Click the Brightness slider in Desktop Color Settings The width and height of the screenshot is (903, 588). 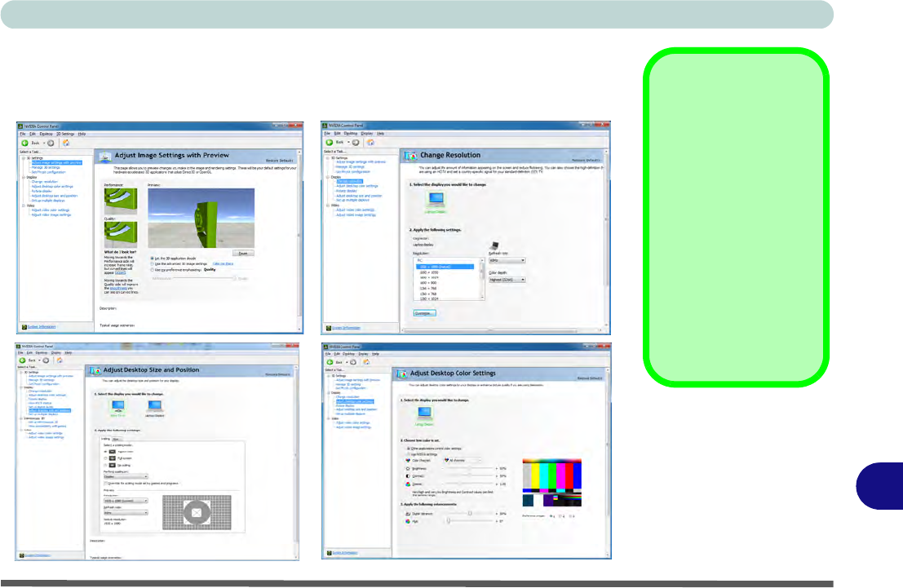pyautogui.click(x=470, y=469)
